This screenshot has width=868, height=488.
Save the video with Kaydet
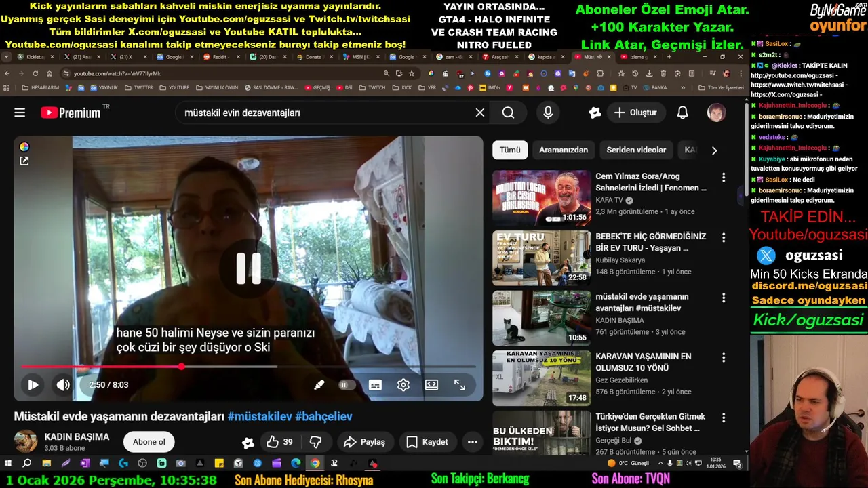point(427,442)
